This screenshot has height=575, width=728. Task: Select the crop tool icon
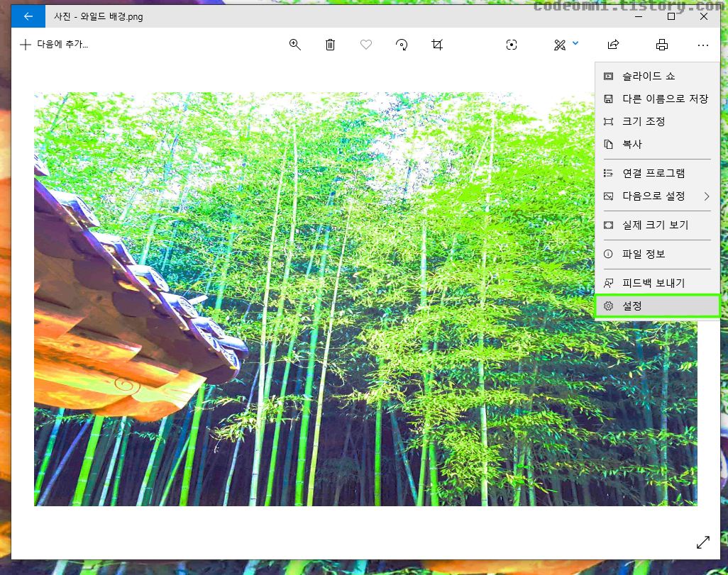click(437, 45)
